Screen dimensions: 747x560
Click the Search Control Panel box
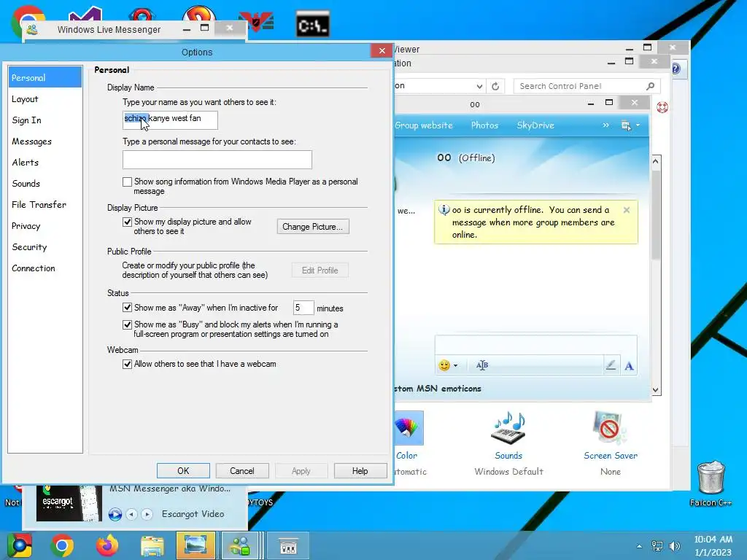pos(587,86)
